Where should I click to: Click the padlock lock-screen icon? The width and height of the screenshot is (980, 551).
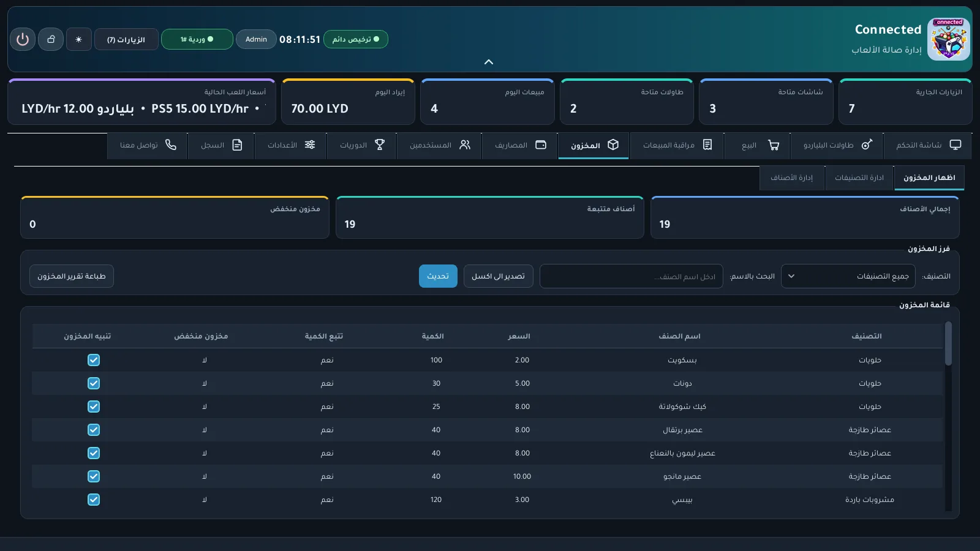click(51, 39)
